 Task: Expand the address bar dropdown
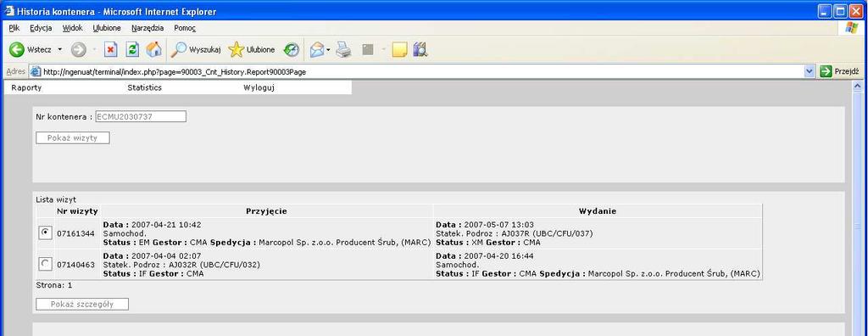coord(810,71)
